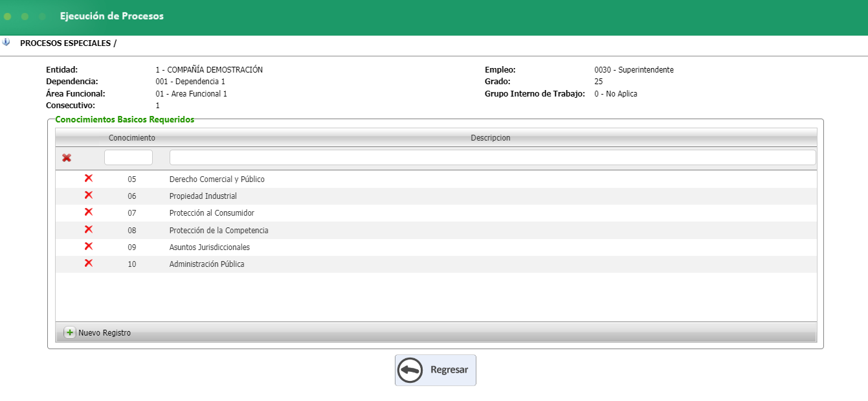
Task: Click the Consecutivo label
Action: [x=71, y=106]
